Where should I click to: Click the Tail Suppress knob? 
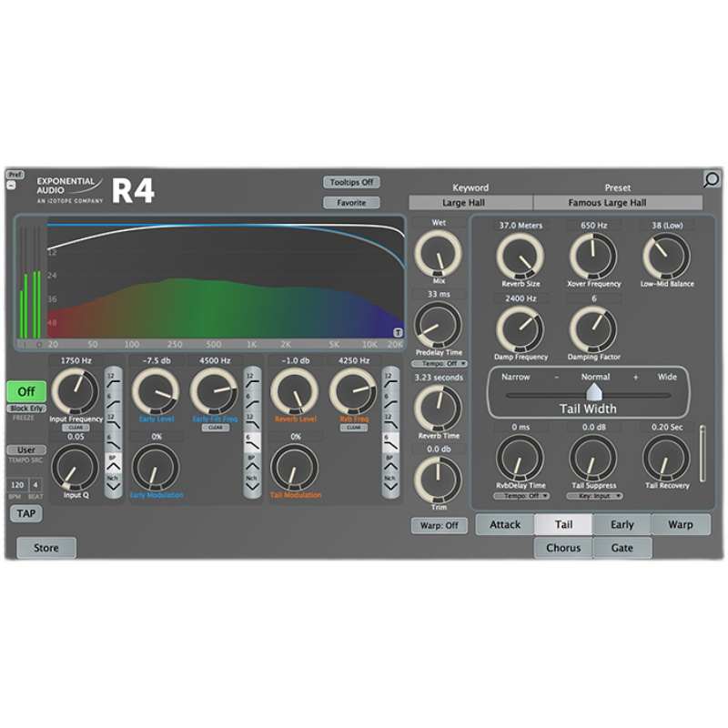coord(594,458)
